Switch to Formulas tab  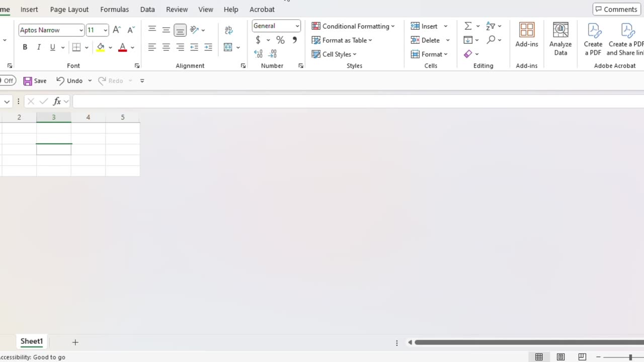[115, 10]
